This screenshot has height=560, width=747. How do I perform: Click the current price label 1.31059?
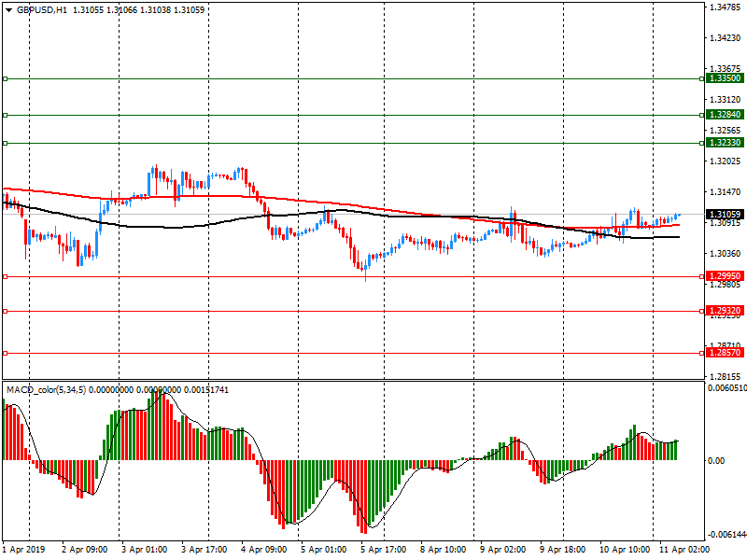pos(725,215)
